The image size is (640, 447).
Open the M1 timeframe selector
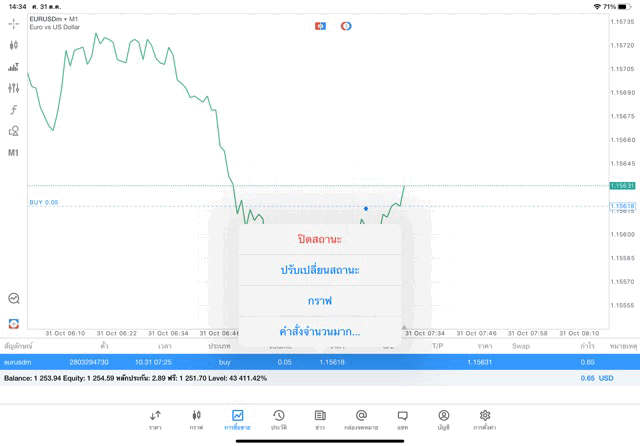tap(13, 153)
